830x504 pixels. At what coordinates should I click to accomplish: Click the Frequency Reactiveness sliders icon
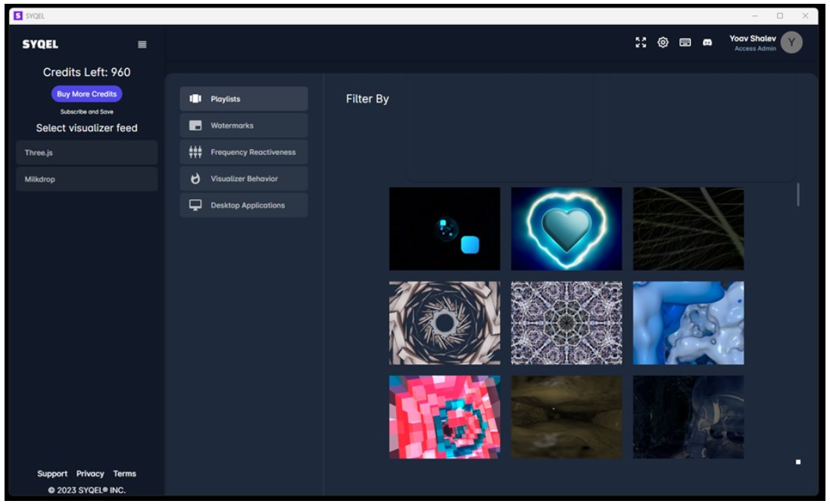pos(195,152)
